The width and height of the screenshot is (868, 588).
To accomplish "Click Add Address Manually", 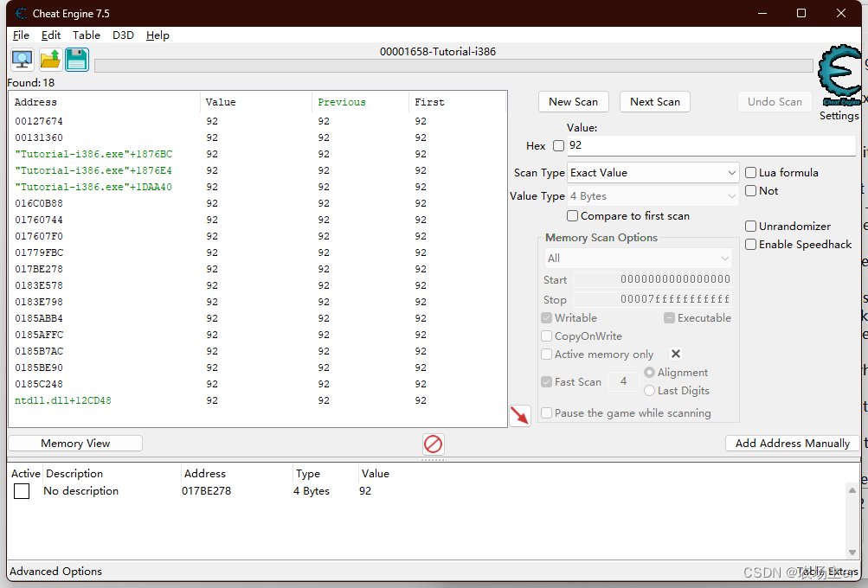I will (792, 444).
